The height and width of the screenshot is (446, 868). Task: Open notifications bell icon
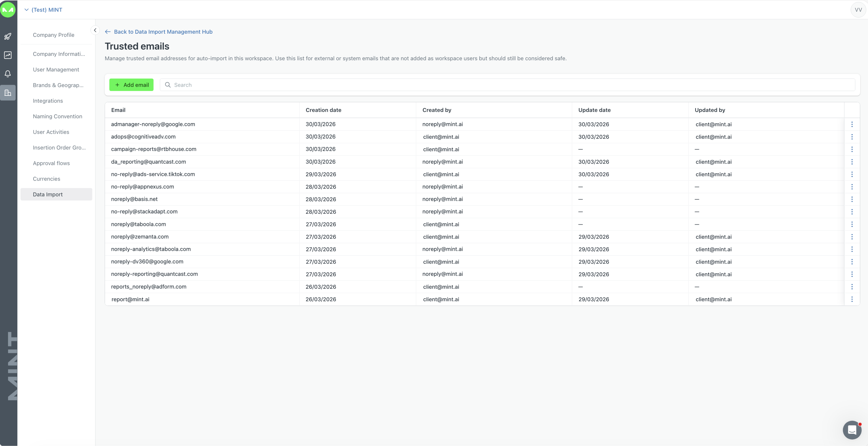tap(8, 74)
